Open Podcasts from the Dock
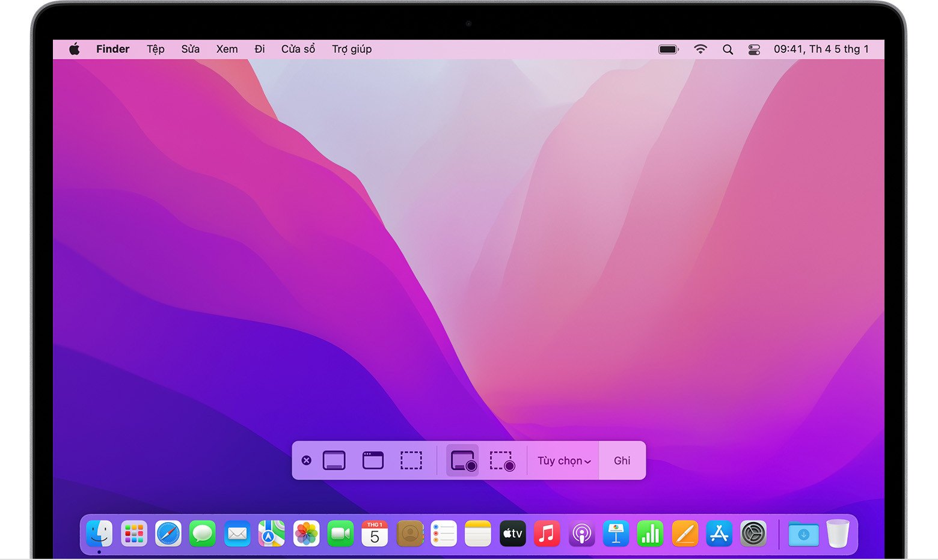The width and height of the screenshot is (938, 560). [581, 533]
